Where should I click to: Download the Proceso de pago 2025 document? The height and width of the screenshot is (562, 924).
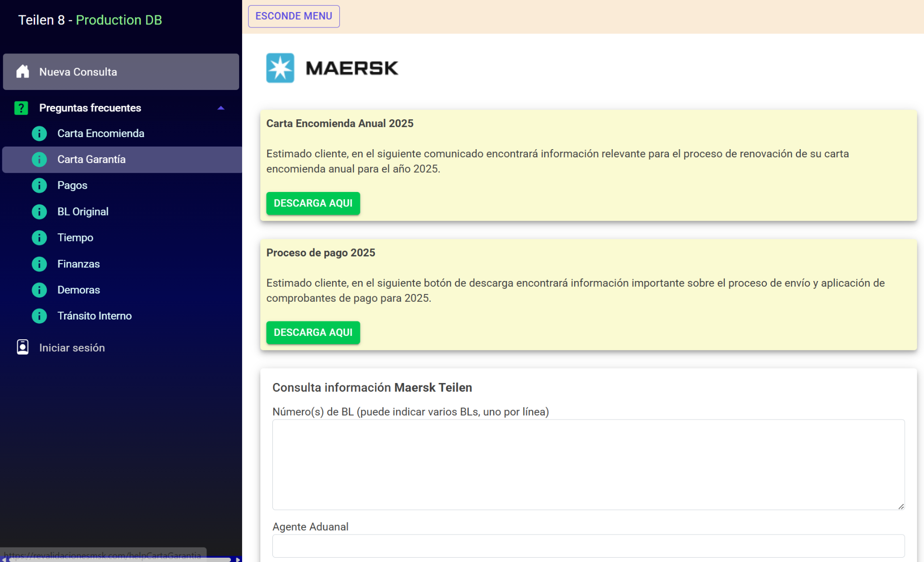coord(313,332)
